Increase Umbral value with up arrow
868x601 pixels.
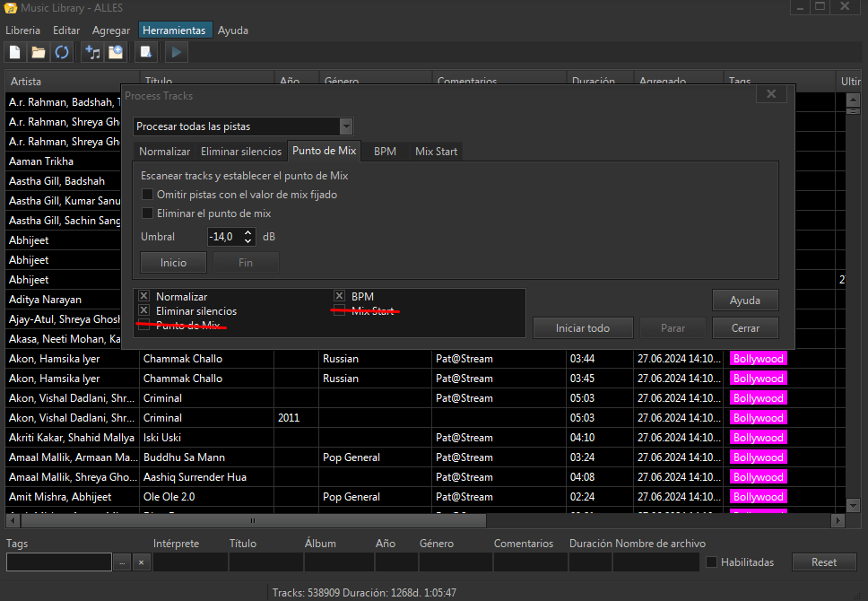click(x=248, y=232)
